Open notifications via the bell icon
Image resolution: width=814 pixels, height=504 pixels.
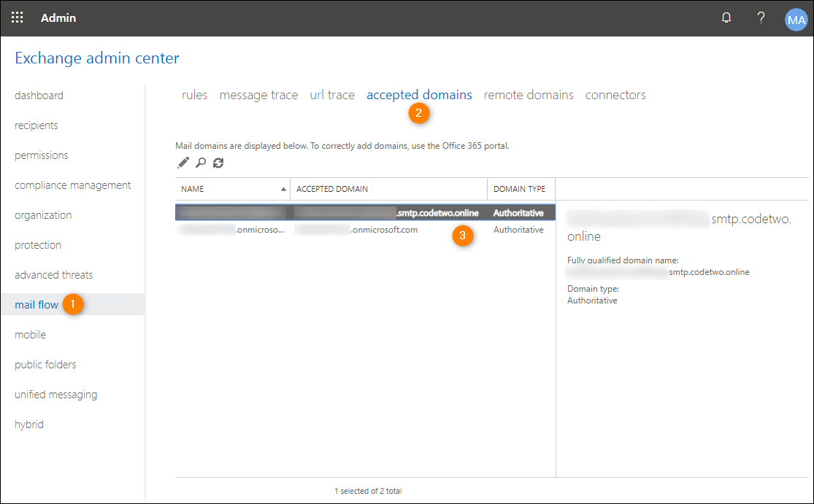click(726, 18)
